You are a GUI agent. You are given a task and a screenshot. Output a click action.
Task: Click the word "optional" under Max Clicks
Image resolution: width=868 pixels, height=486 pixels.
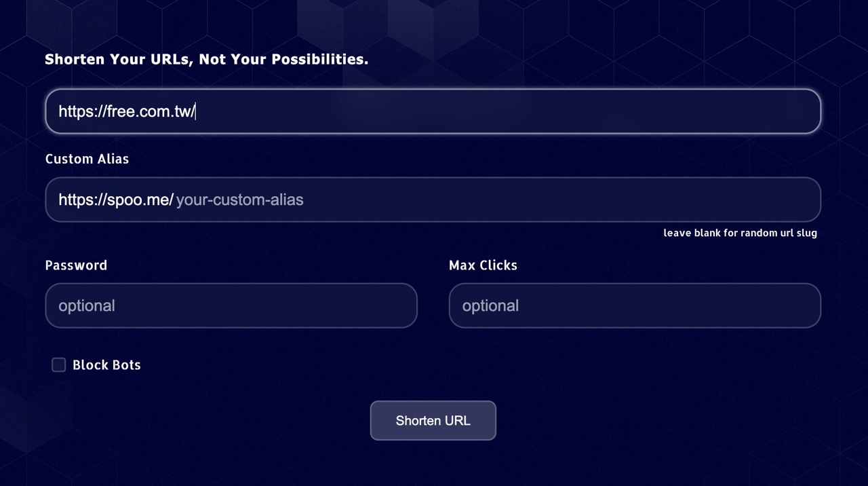pyautogui.click(x=490, y=305)
